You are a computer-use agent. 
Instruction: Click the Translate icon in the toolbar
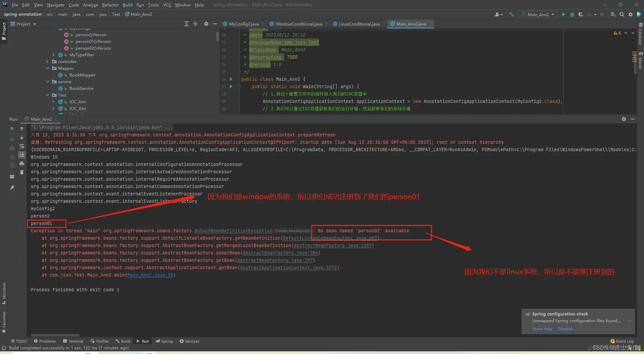(x=613, y=14)
